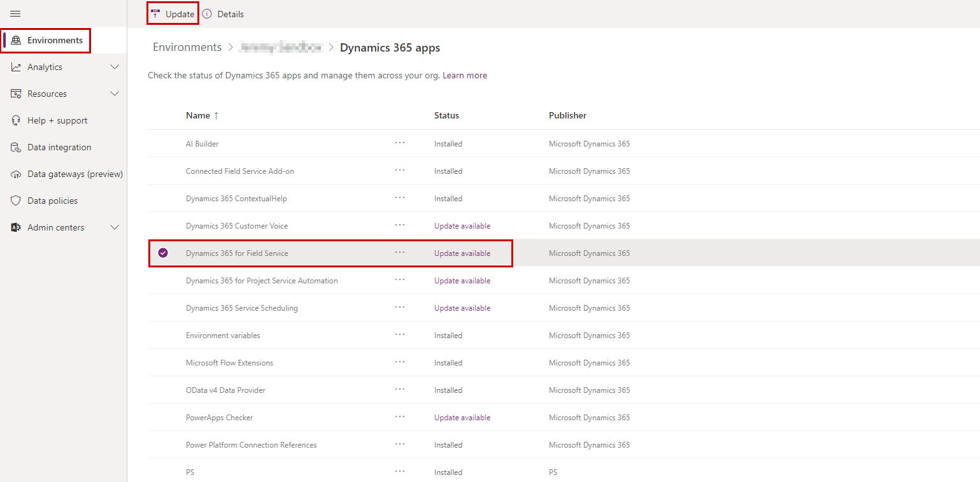Click the Details info icon
Viewport: 980px width, 482px height.
pyautogui.click(x=207, y=14)
